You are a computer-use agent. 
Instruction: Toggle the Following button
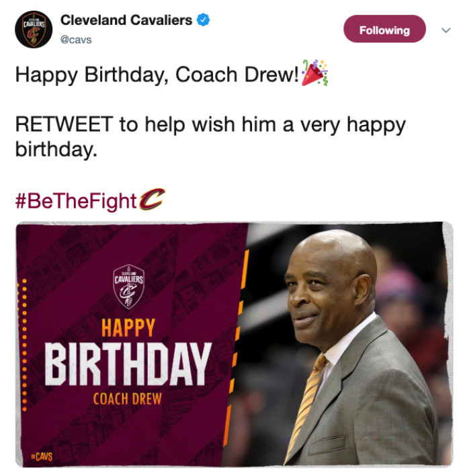[384, 29]
